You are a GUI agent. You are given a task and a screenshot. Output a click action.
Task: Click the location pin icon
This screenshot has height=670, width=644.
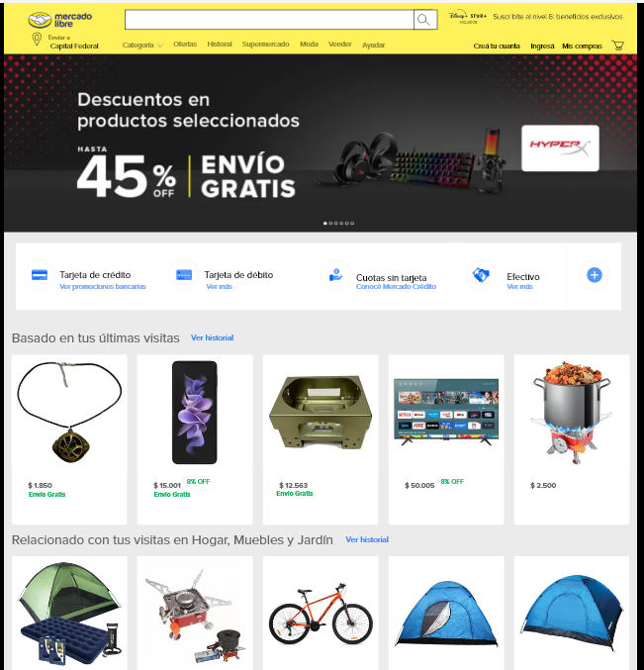pos(38,40)
